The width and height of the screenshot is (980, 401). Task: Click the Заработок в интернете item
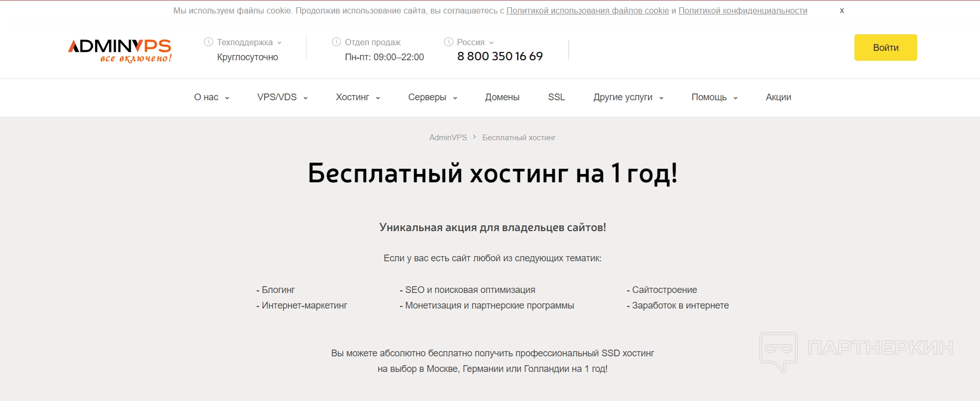(x=678, y=305)
